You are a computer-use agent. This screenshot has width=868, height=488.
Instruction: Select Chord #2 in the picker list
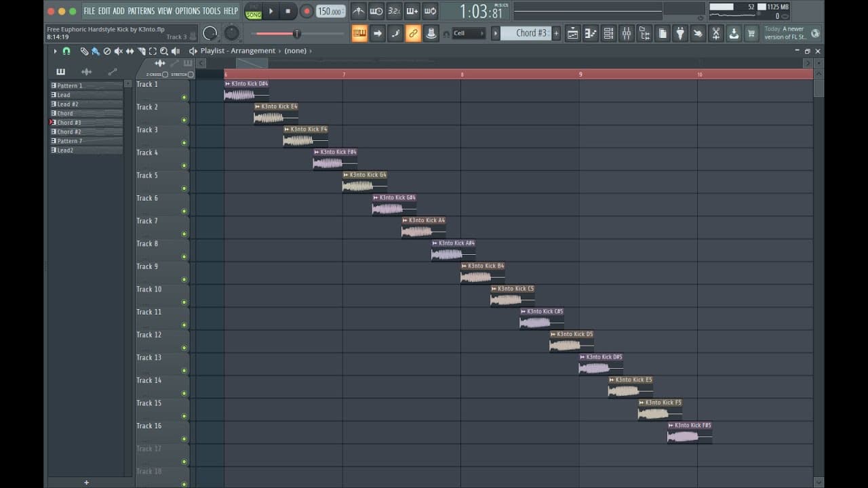(x=86, y=132)
